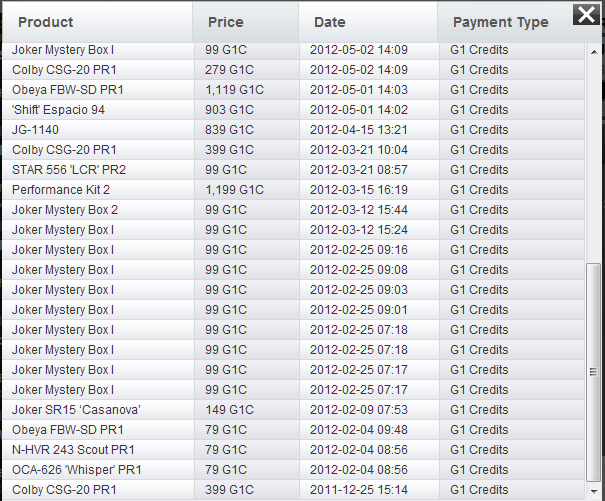Click the scrollbar up arrow

click(594, 52)
